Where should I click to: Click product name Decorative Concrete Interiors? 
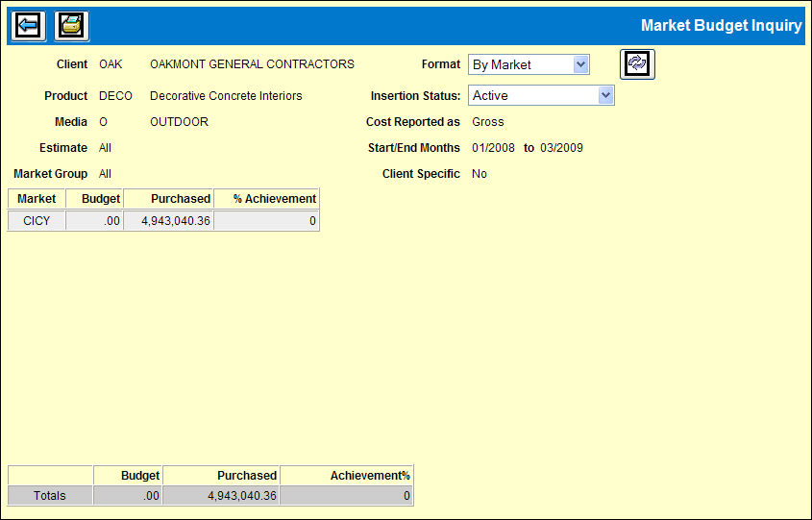click(x=226, y=96)
